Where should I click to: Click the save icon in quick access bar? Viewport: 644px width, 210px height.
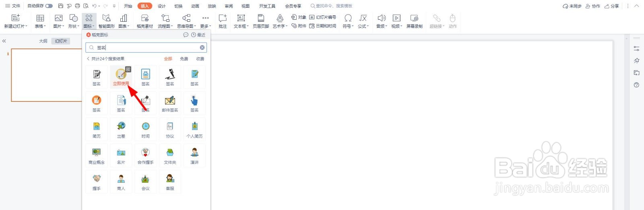pos(61,6)
